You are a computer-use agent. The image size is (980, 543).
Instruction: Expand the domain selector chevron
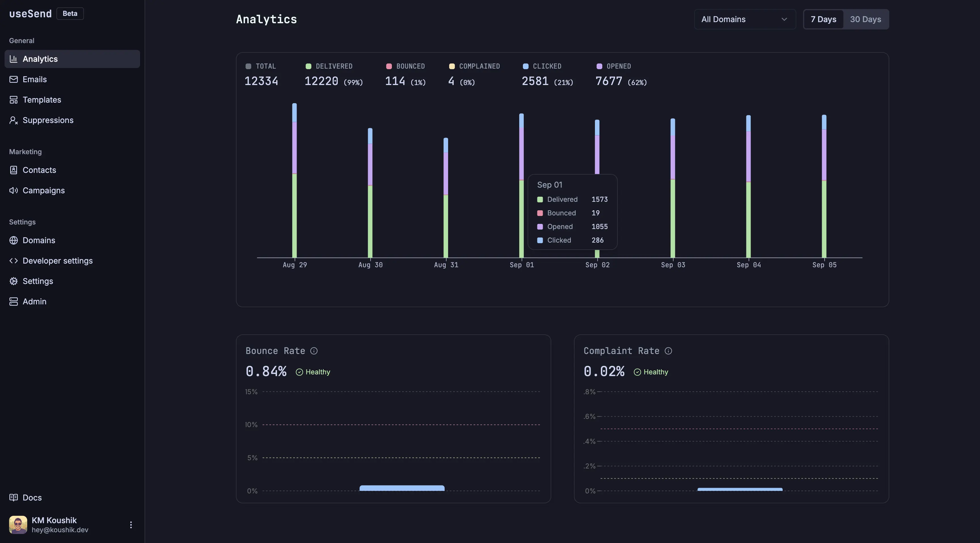[784, 19]
